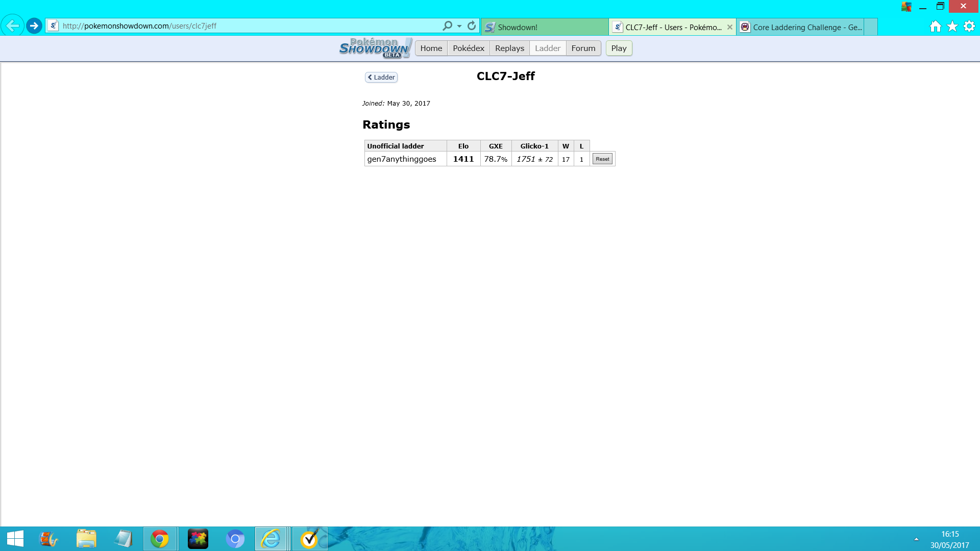980x551 pixels.
Task: Click the refresh page icon
Action: (472, 26)
